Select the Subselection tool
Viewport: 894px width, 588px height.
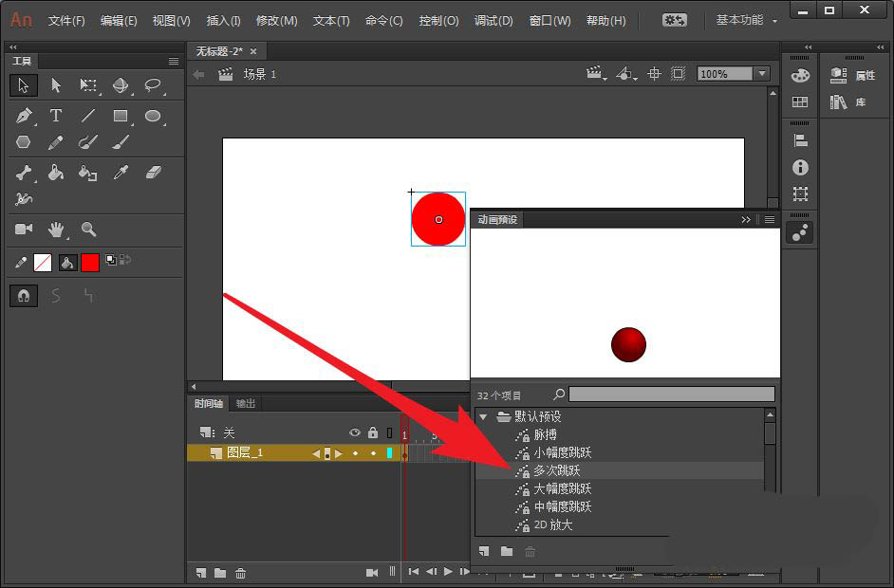click(56, 85)
